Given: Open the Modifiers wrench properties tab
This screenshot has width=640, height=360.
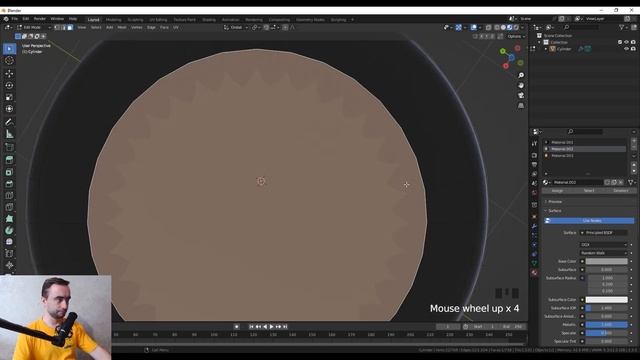Looking at the screenshot, I should click(x=534, y=226).
